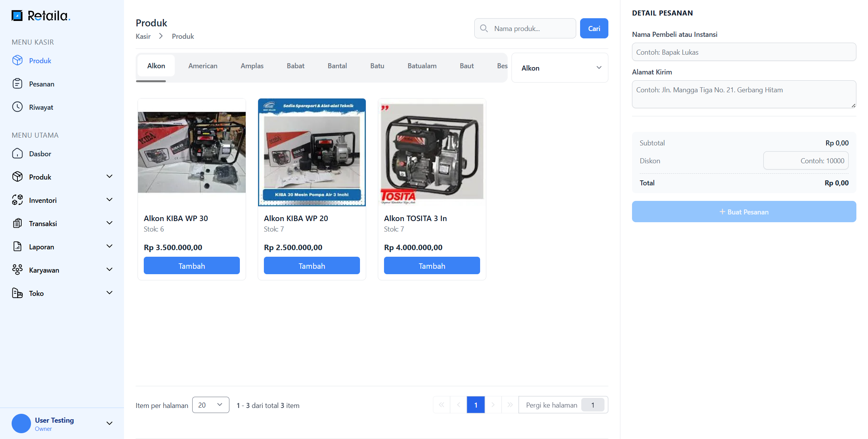Click the Buat Pesanan button
This screenshot has height=439, width=868.
click(x=744, y=212)
